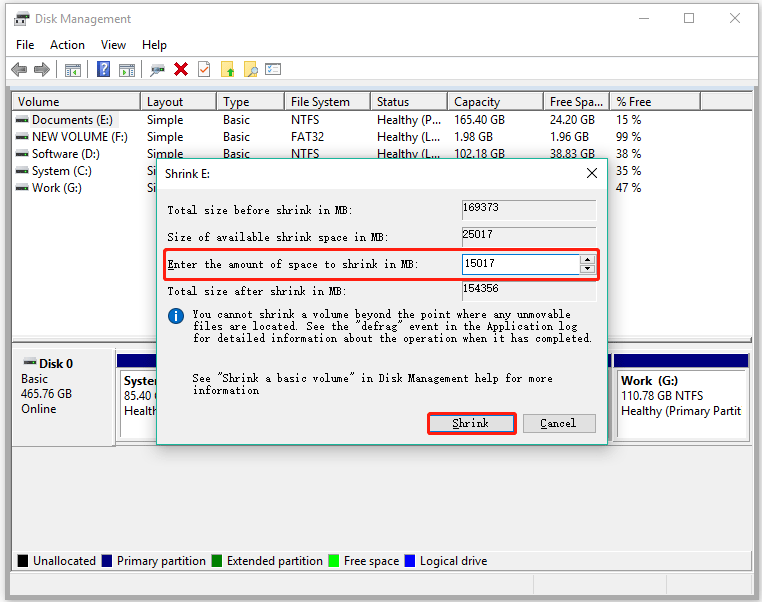Click the Cancel button in Shrink dialog

[559, 423]
